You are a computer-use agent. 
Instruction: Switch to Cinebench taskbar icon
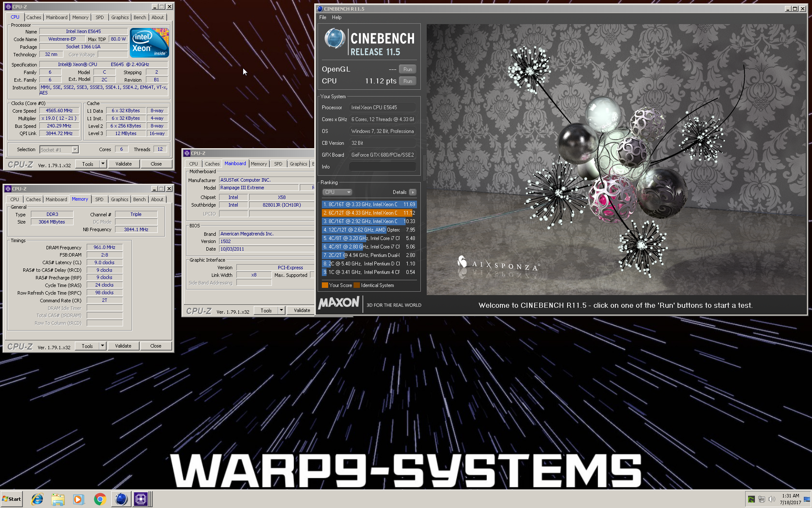pyautogui.click(x=121, y=499)
